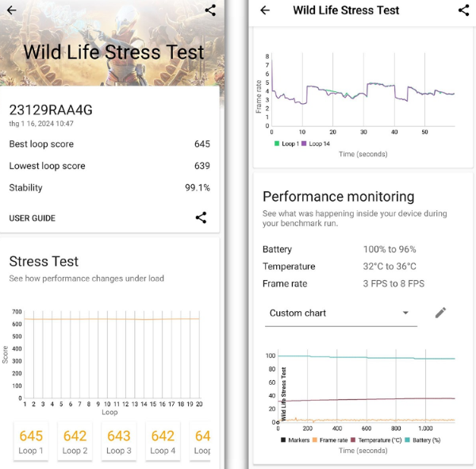Screen dimensions: 476x469
Task: Toggle the Markers legend item
Action: (297, 440)
